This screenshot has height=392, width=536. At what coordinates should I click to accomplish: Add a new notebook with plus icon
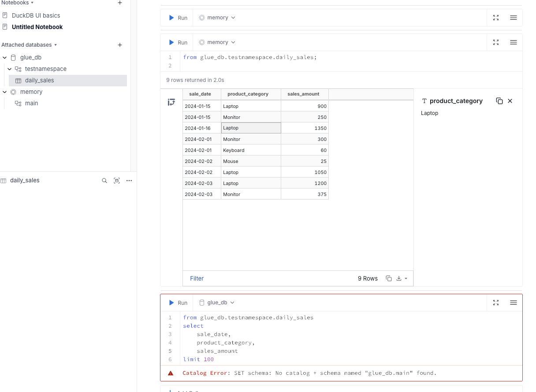(120, 3)
